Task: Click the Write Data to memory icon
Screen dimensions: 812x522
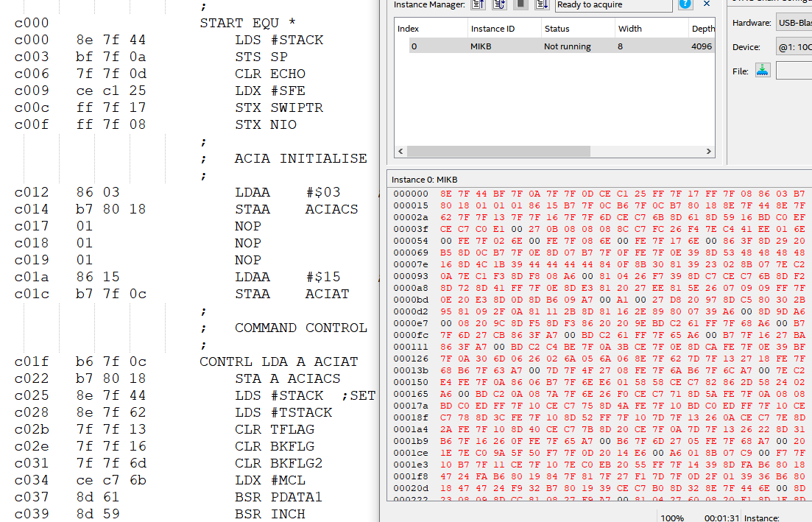Action: pyautogui.click(x=542, y=4)
